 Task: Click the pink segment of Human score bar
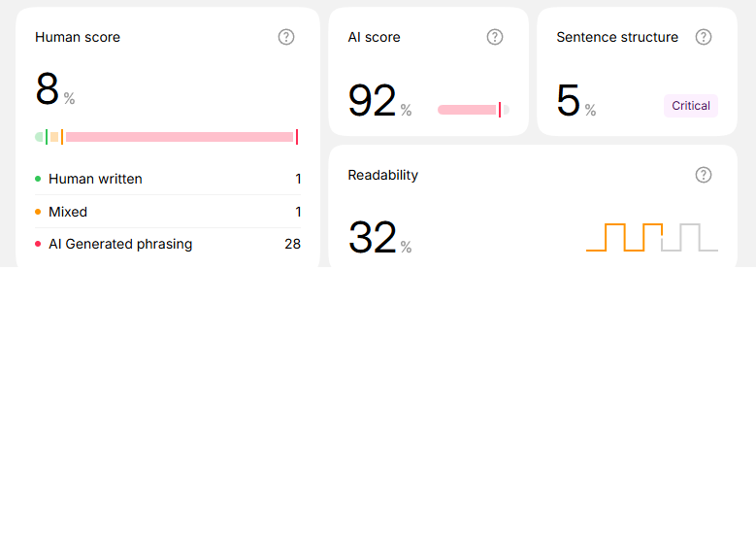tap(180, 137)
